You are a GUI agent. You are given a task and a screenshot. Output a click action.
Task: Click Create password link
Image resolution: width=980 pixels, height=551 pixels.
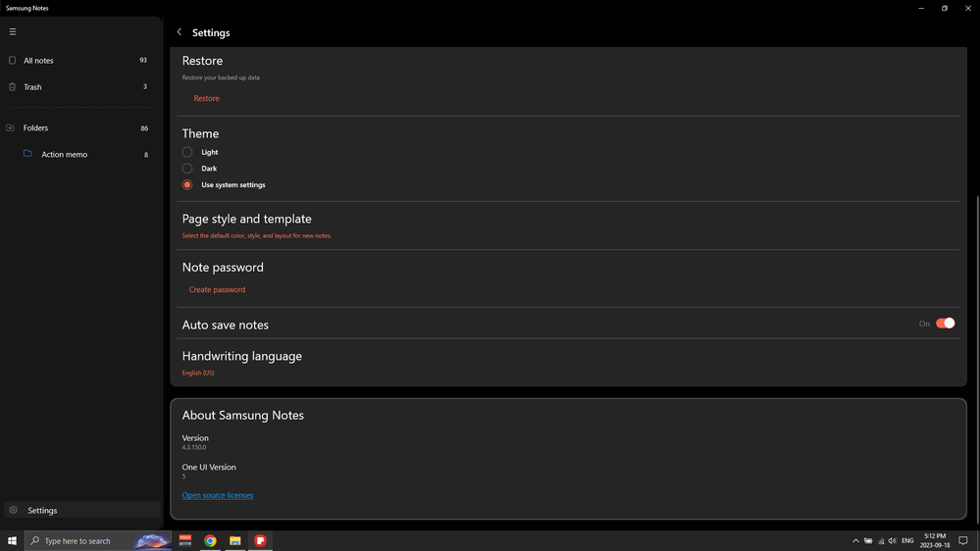click(x=217, y=290)
